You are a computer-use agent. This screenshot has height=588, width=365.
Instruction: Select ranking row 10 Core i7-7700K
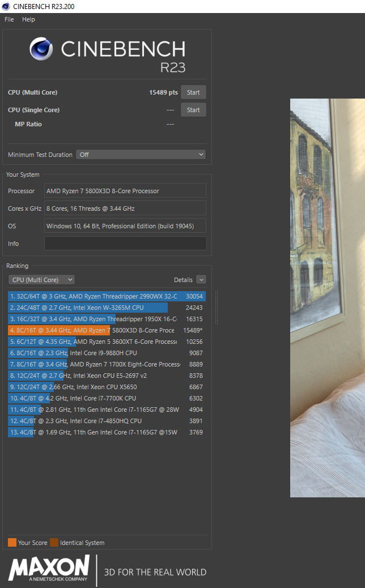coord(107,398)
